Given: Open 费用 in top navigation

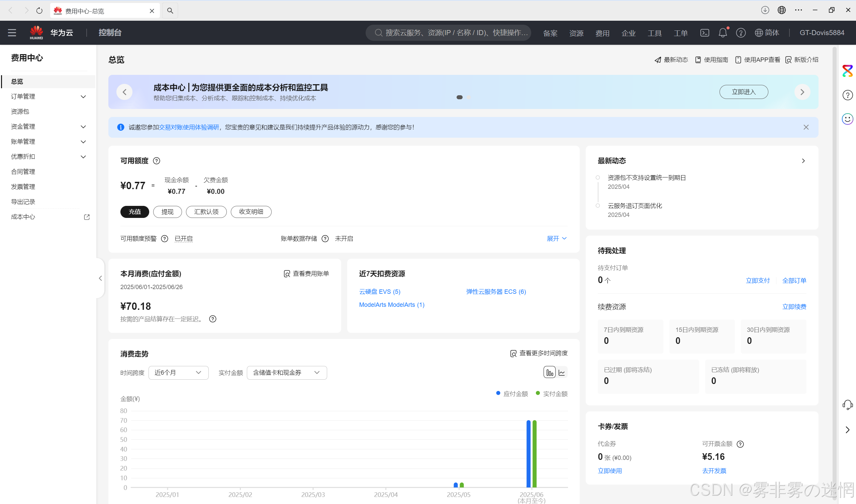Looking at the screenshot, I should click(602, 33).
